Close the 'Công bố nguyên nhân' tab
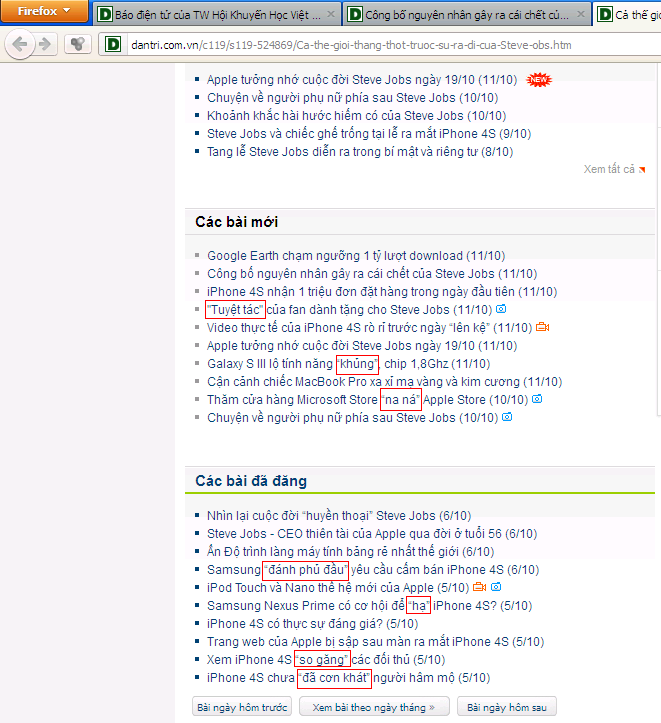 pyautogui.click(x=581, y=14)
